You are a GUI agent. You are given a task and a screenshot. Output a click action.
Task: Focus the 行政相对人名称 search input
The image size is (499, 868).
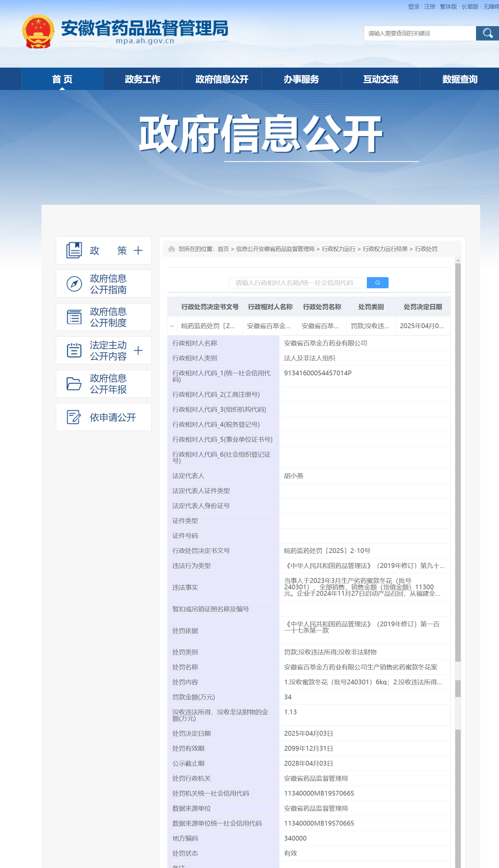298,283
